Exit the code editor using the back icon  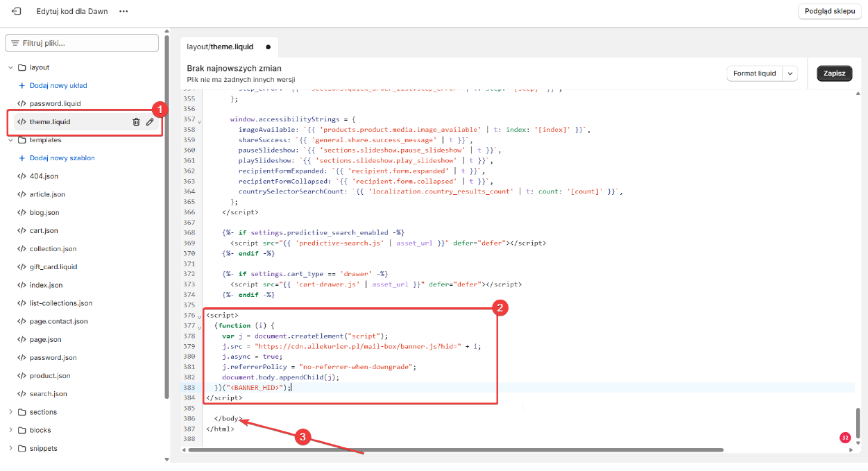tap(17, 11)
